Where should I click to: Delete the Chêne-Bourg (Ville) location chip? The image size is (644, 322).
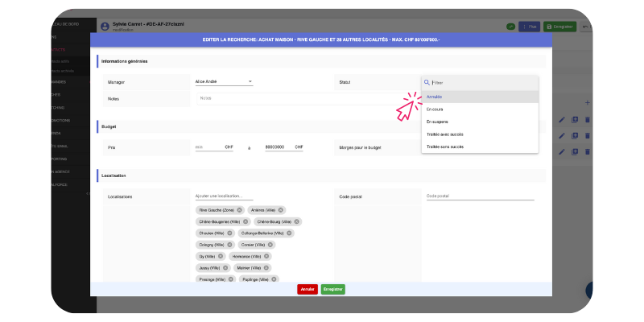(296, 221)
